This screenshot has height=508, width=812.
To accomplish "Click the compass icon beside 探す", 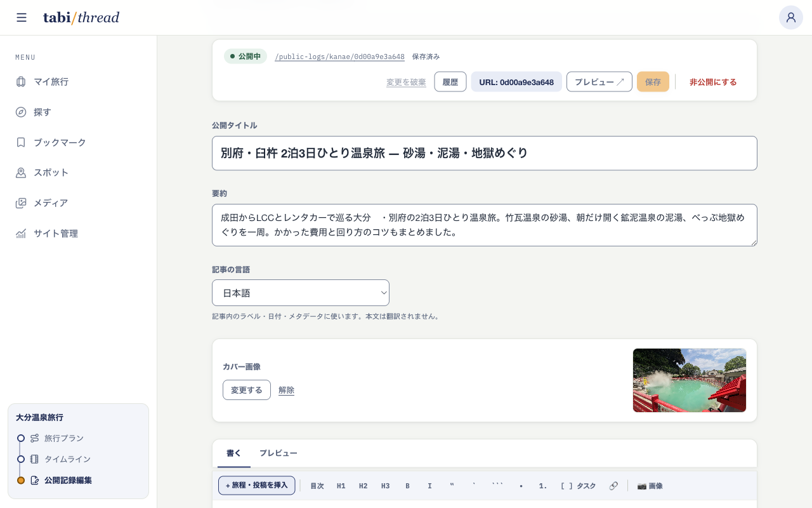I will click(21, 112).
